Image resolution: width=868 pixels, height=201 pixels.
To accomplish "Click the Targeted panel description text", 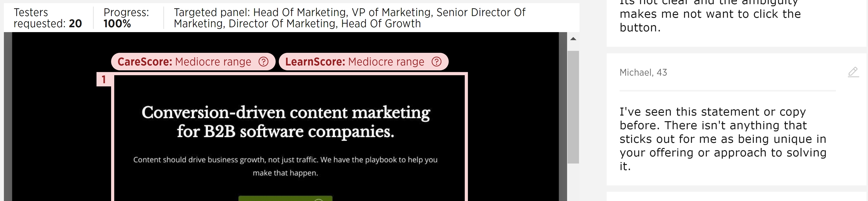I will pyautogui.click(x=350, y=18).
